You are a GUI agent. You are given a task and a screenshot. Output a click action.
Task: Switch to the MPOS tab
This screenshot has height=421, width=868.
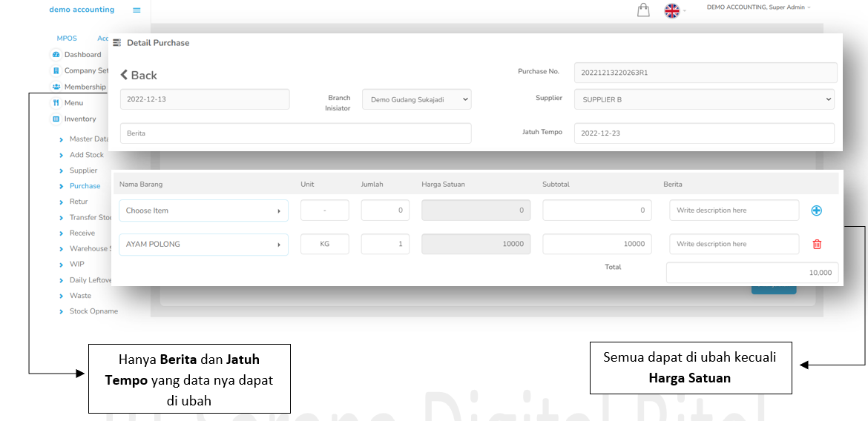tap(67, 39)
